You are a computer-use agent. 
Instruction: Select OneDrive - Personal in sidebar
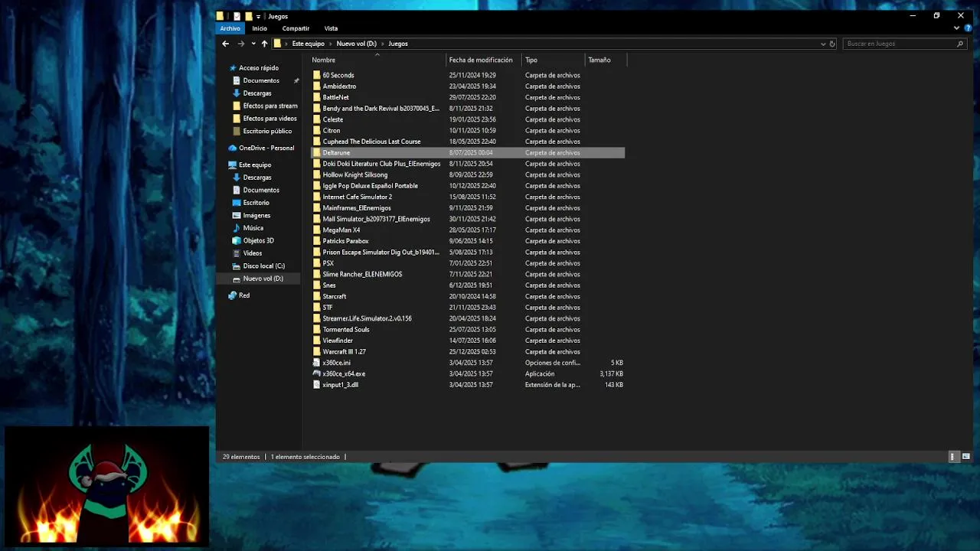(266, 148)
